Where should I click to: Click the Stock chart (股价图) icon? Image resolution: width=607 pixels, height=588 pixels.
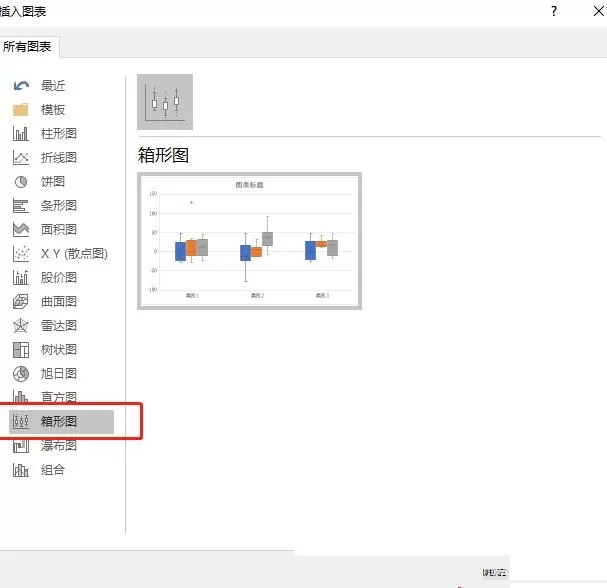[21, 278]
